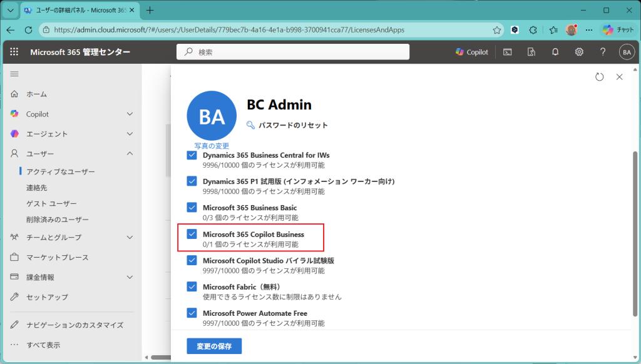Image resolution: width=641 pixels, height=364 pixels.
Task: Close the BC Admin details panel
Action: (619, 77)
